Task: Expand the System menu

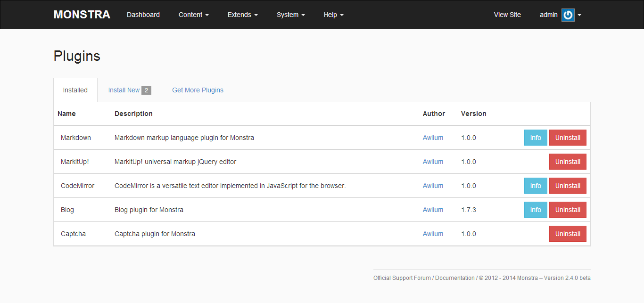Action: pyautogui.click(x=290, y=15)
